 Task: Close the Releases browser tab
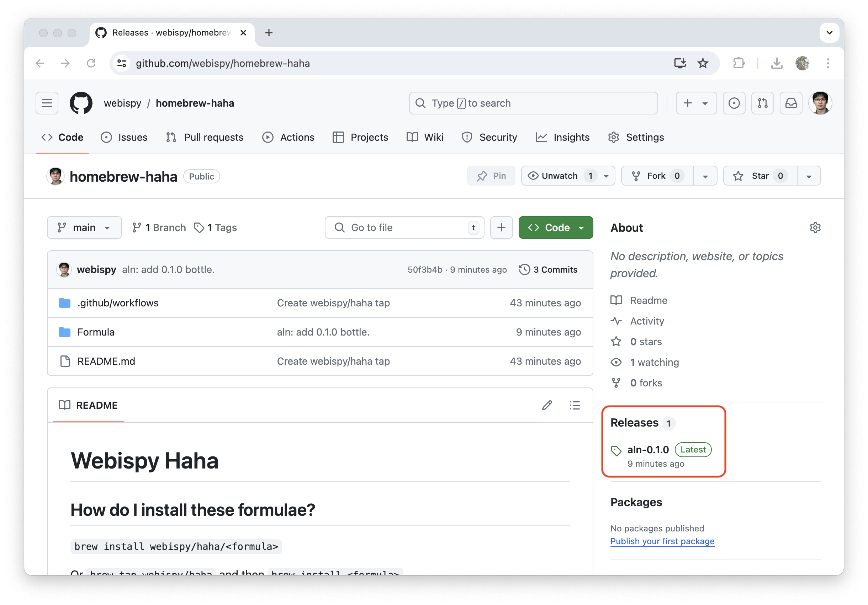tap(243, 33)
